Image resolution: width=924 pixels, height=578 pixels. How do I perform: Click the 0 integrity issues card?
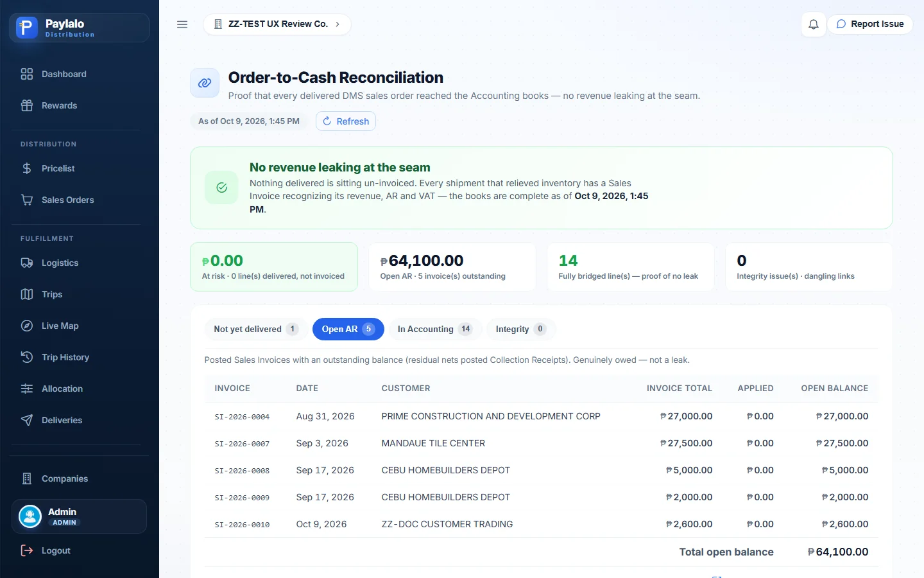pos(809,267)
